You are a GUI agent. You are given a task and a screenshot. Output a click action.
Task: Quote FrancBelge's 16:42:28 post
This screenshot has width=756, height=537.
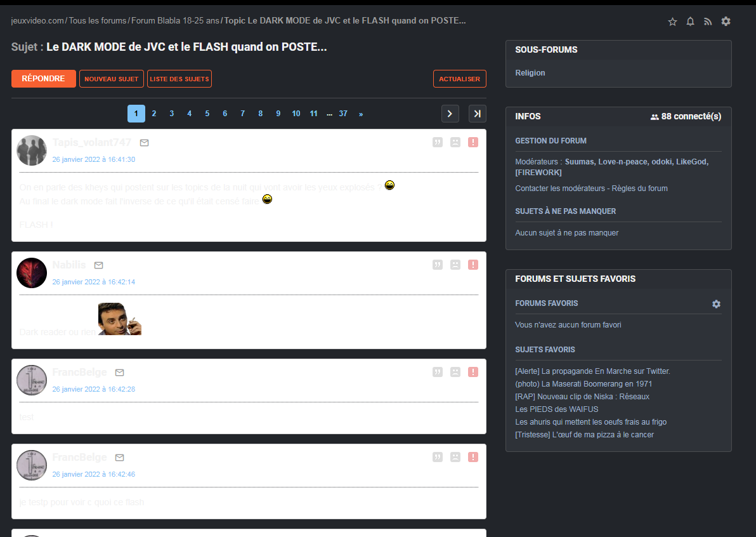tap(438, 372)
